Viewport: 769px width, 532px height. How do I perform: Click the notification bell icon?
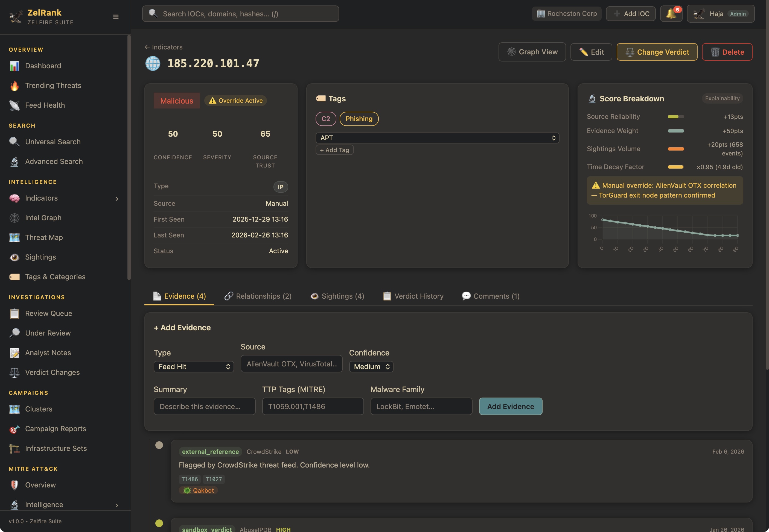[x=671, y=14]
